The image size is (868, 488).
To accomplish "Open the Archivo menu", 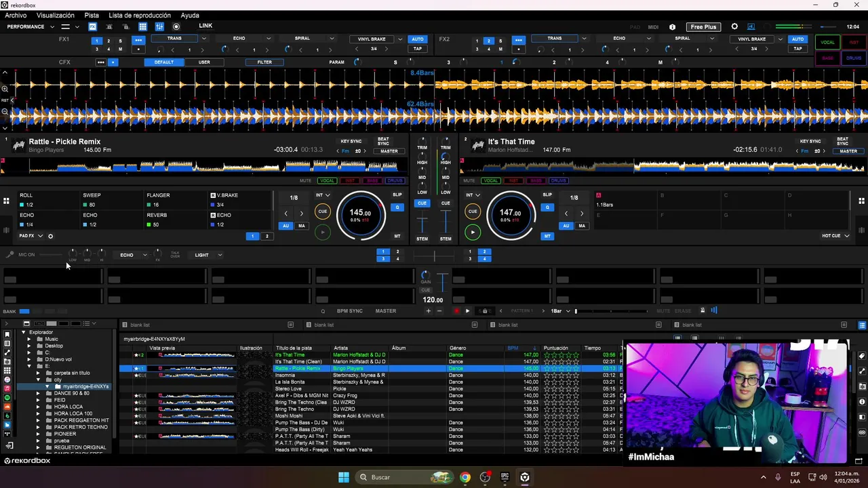I will tap(16, 16).
